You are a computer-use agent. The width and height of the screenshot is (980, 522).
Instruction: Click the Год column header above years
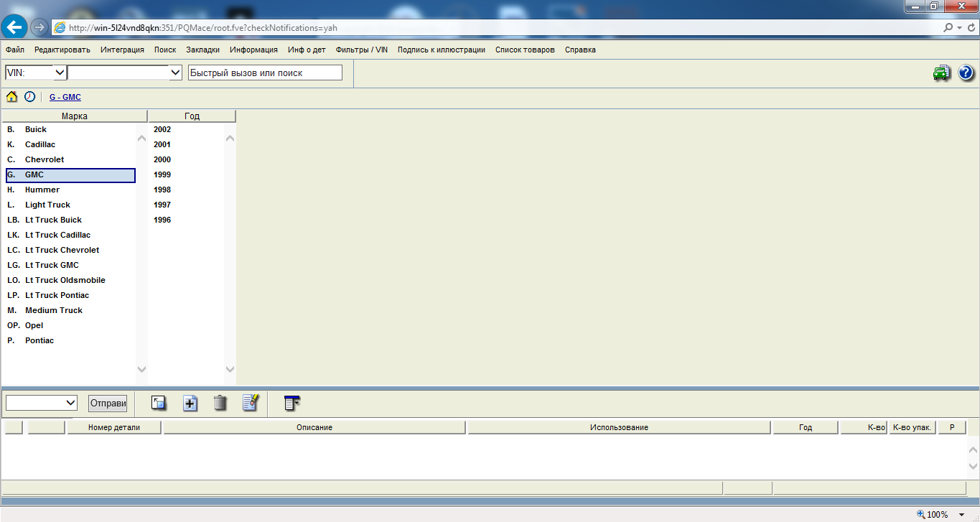[x=192, y=116]
